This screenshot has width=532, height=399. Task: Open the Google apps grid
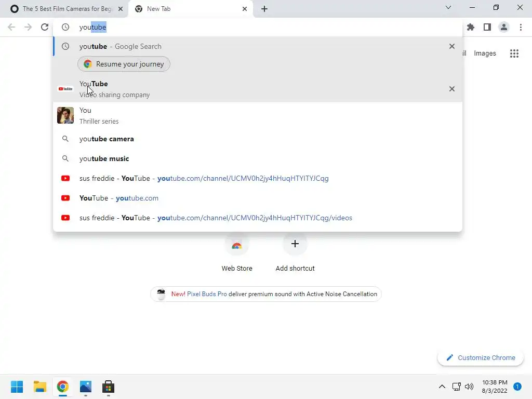click(x=514, y=54)
